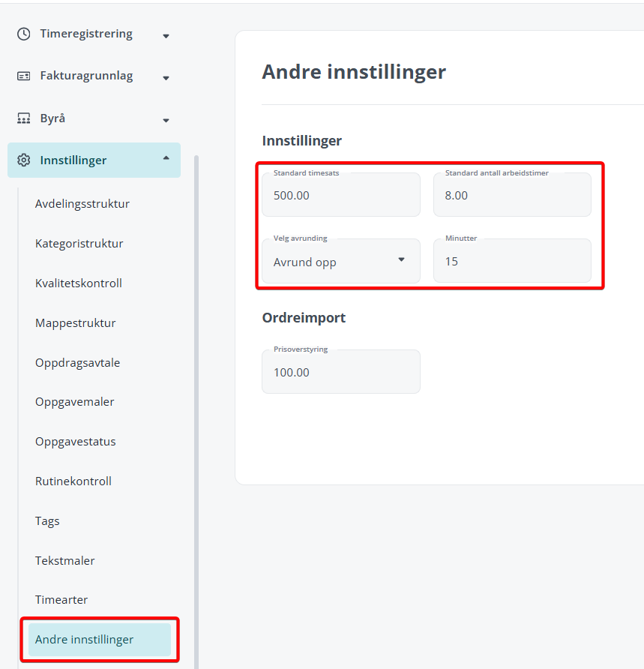Open the Velg avrunding dropdown
Viewport: 644px width, 669px height.
(x=341, y=261)
